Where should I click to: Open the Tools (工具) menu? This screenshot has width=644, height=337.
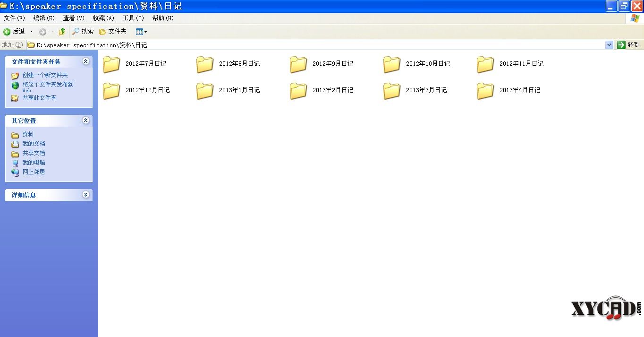pyautogui.click(x=133, y=18)
